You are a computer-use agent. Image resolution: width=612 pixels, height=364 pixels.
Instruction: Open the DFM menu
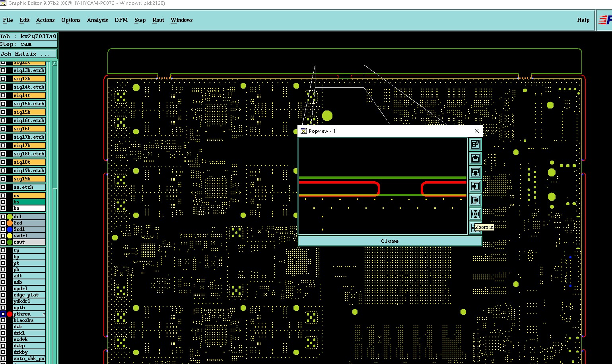(x=121, y=20)
